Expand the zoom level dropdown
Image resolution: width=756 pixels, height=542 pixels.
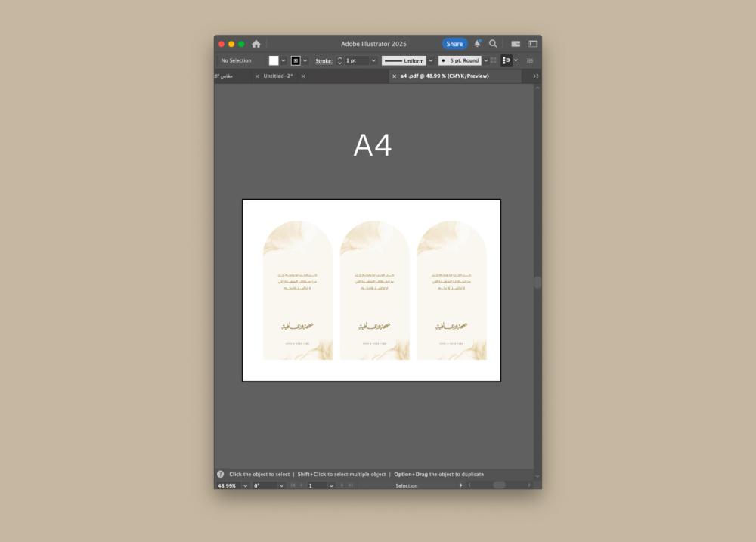click(246, 485)
